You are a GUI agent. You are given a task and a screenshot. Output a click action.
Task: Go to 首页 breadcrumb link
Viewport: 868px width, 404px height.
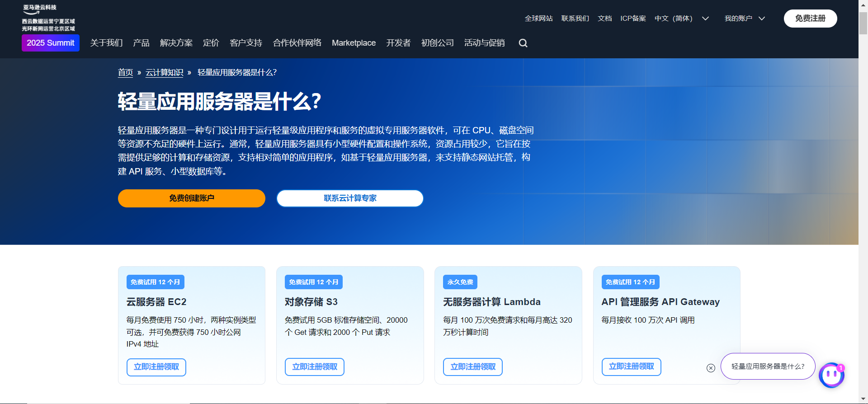(125, 73)
